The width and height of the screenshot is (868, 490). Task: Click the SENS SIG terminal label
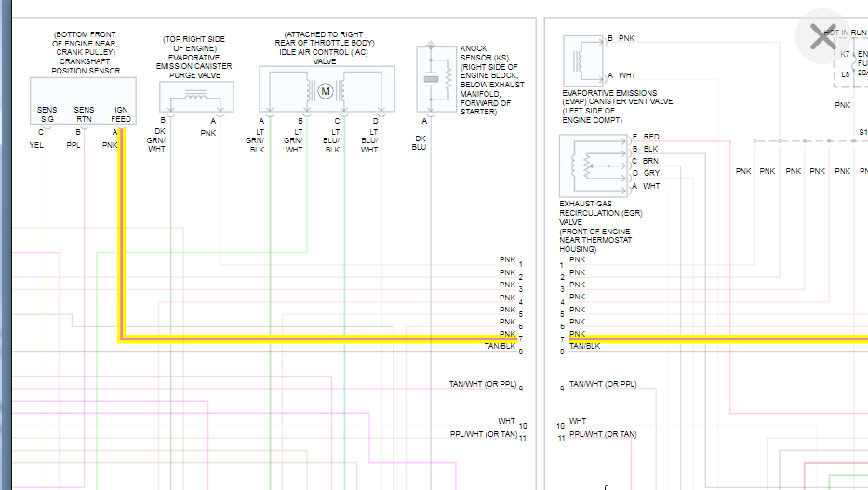pyautogui.click(x=47, y=114)
